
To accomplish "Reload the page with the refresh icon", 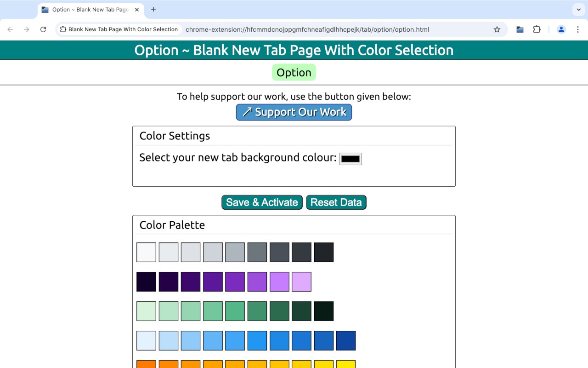I will coord(43,29).
